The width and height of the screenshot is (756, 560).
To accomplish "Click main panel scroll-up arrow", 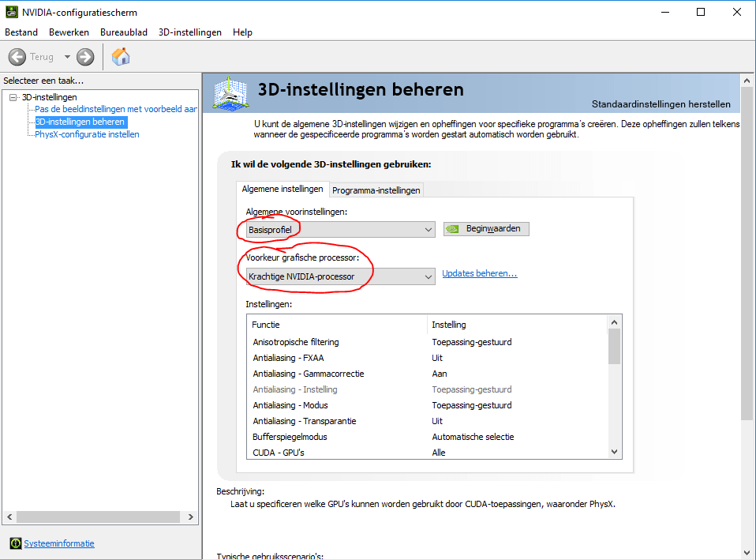I will coord(747,81).
